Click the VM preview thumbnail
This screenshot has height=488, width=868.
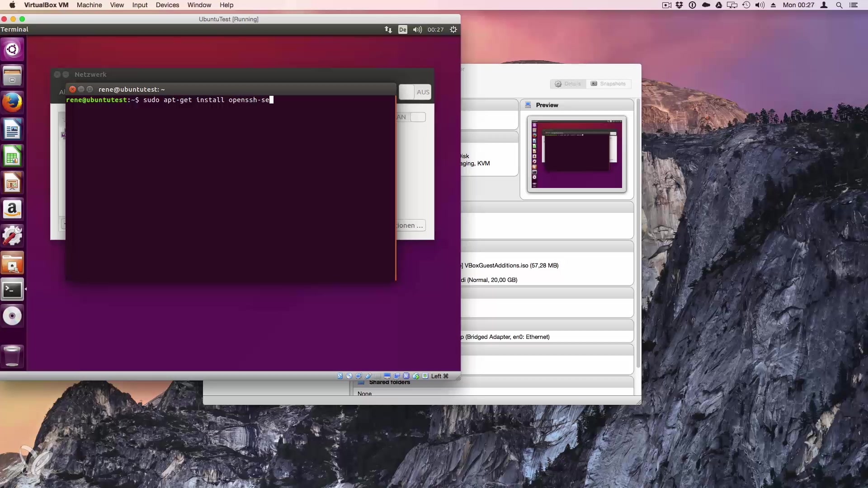[x=576, y=154]
